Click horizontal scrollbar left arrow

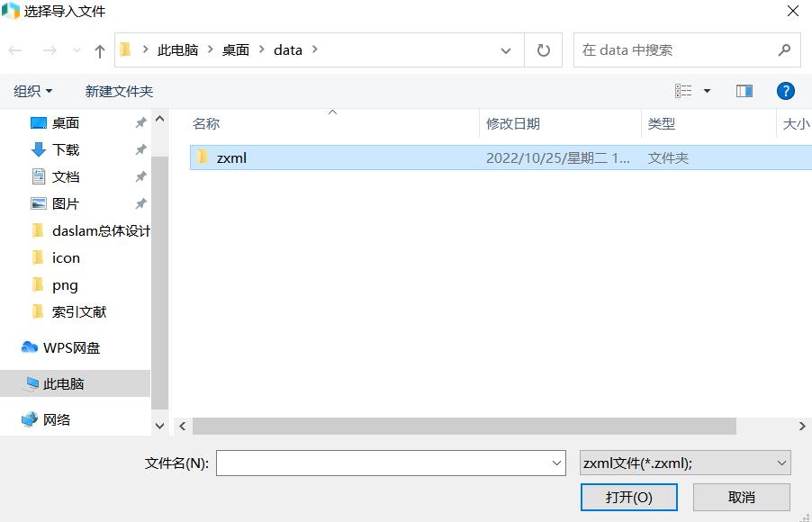point(182,427)
